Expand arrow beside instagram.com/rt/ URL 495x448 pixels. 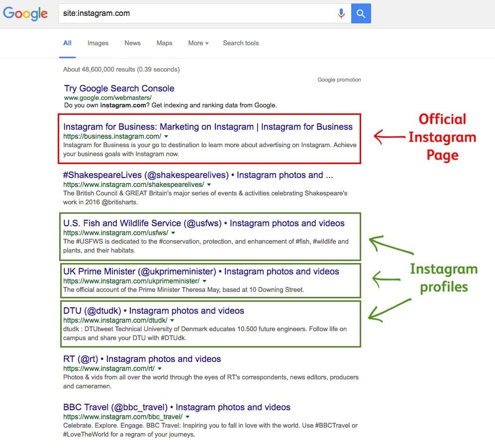(x=160, y=368)
